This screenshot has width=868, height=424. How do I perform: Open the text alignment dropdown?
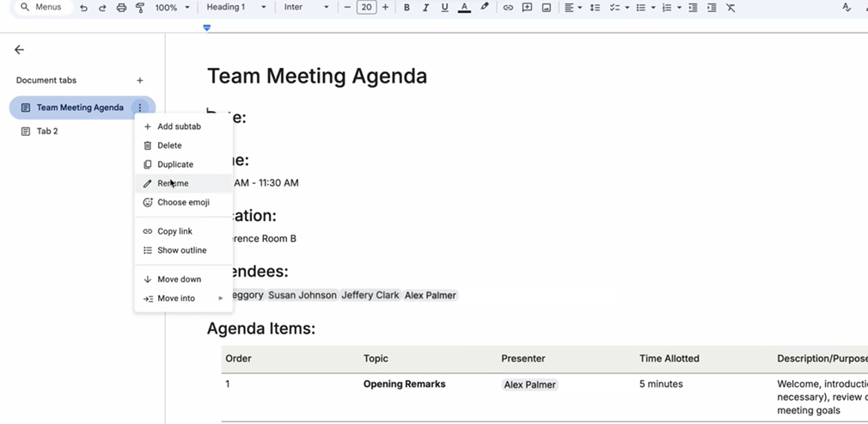pos(573,8)
